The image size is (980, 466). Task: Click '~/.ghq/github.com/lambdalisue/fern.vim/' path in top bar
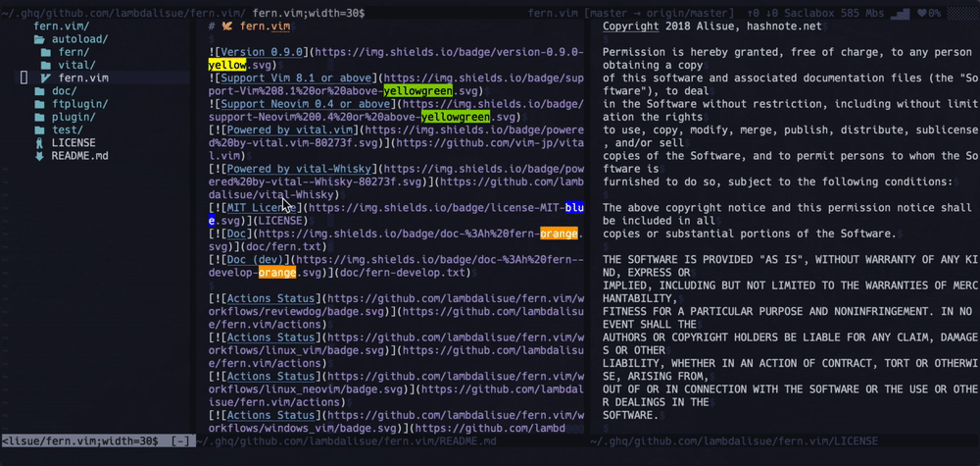click(123, 13)
